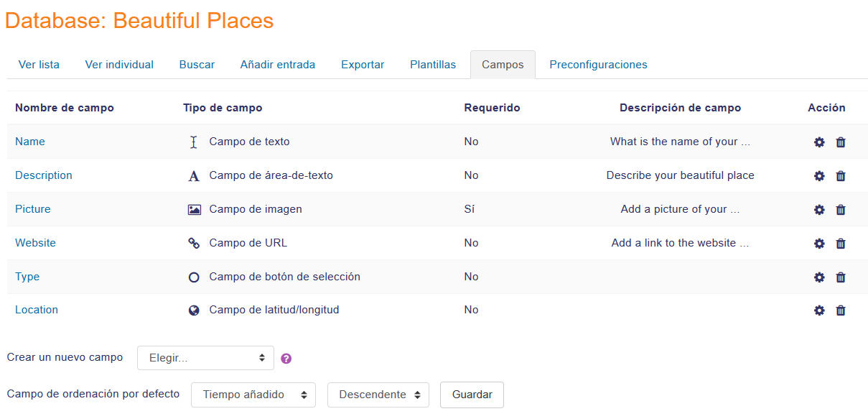This screenshot has height=419, width=868.
Task: Go to the Añadir entrada tab
Action: click(x=277, y=65)
